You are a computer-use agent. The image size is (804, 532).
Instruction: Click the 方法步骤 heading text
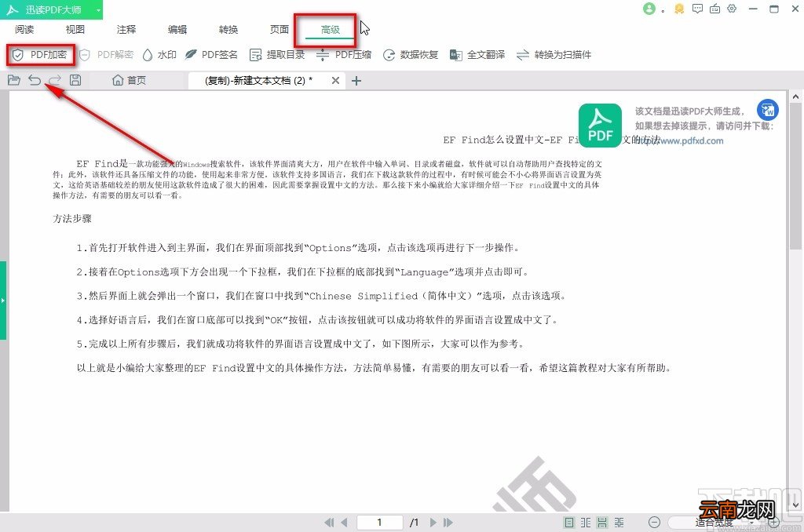[x=71, y=219]
